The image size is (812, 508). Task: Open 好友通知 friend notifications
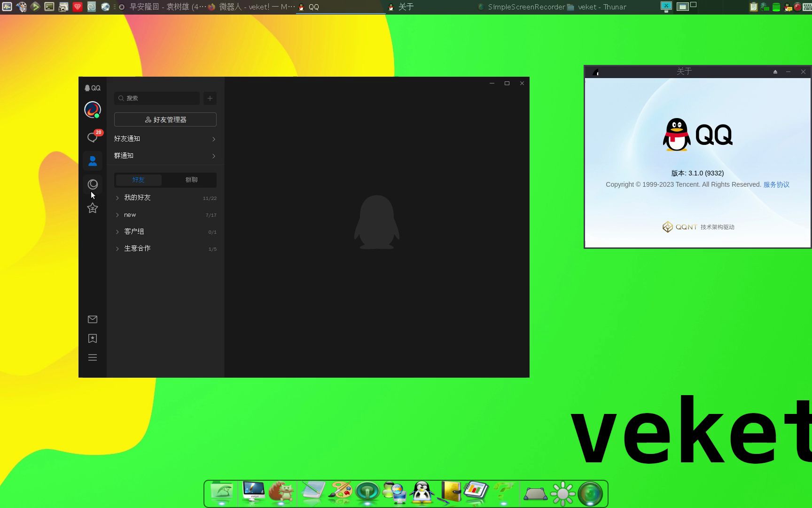165,139
